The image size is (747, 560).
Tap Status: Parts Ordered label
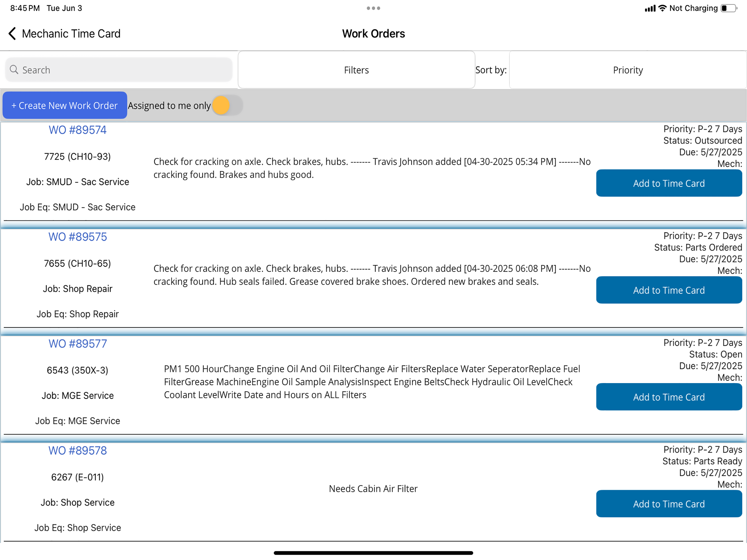698,247
